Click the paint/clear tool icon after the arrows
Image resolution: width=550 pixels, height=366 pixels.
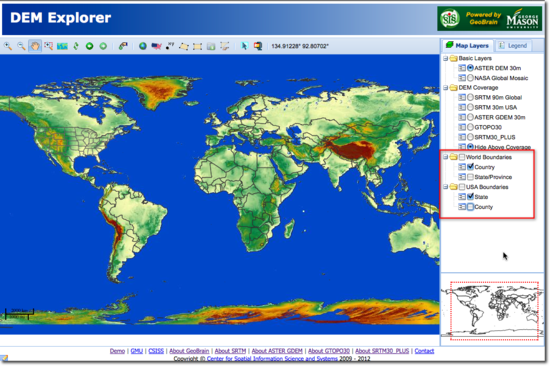tap(123, 46)
